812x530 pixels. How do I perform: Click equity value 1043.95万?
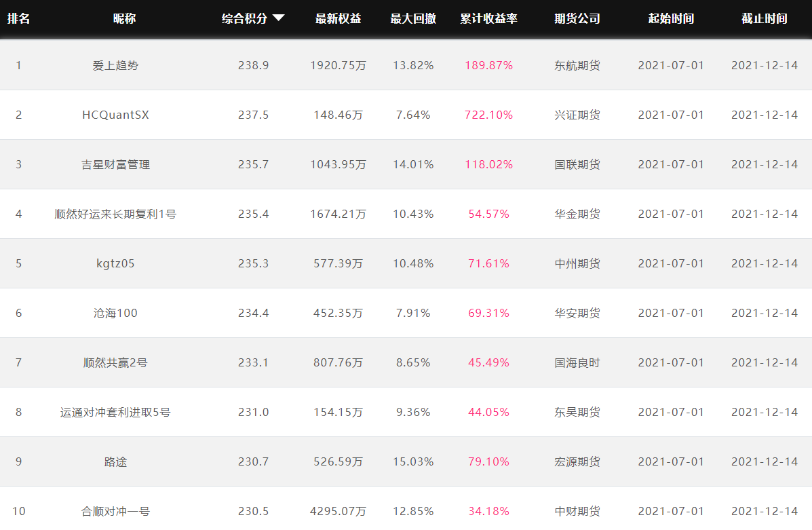(338, 164)
